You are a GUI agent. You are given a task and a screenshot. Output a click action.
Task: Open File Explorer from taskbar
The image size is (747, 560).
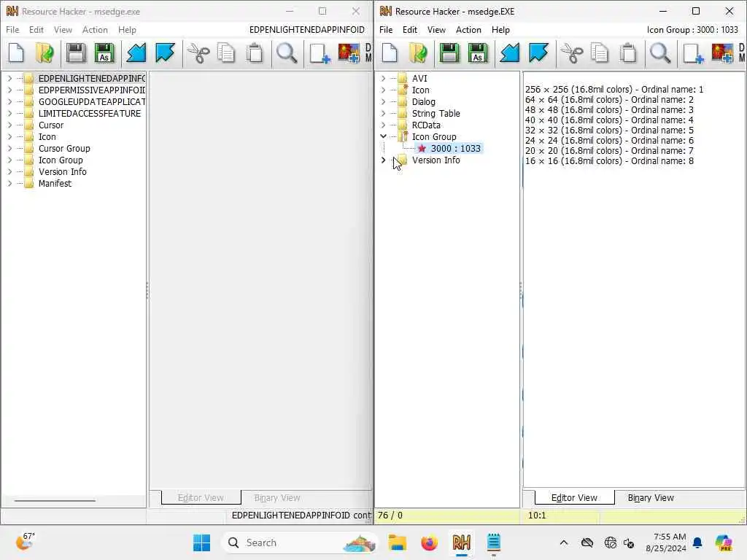(x=398, y=542)
